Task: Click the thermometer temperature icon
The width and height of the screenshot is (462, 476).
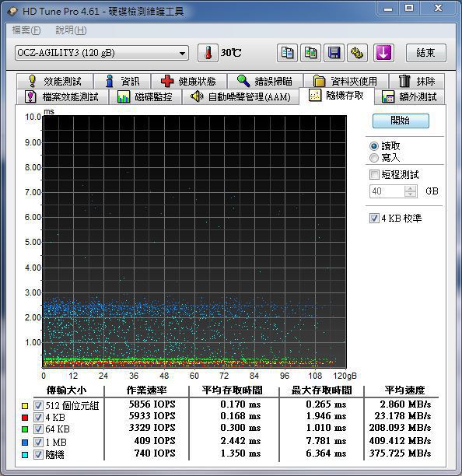Action: [208, 53]
